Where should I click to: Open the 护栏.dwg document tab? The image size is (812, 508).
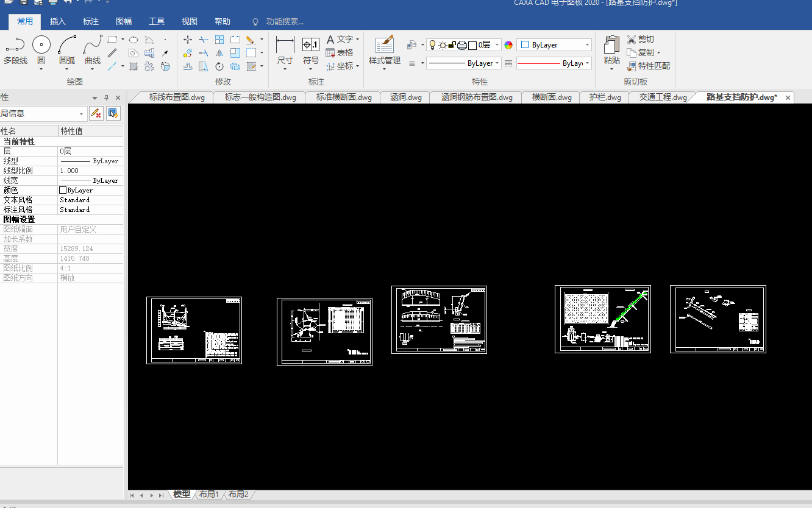coord(605,97)
